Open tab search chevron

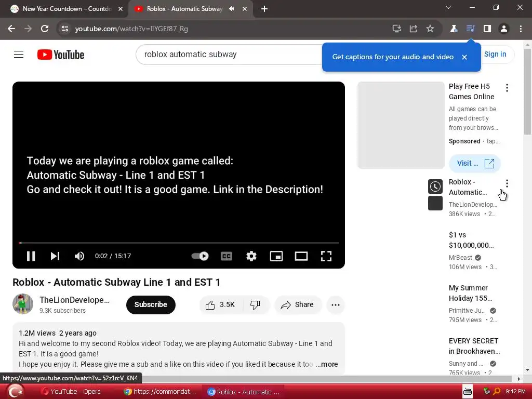pos(448,7)
